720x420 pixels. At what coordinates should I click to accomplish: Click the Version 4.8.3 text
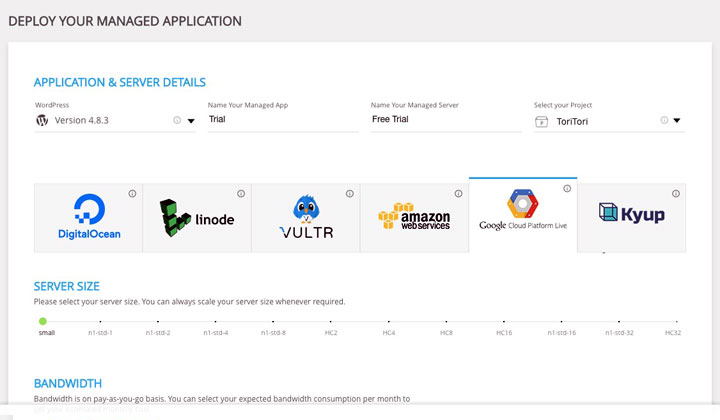point(81,120)
